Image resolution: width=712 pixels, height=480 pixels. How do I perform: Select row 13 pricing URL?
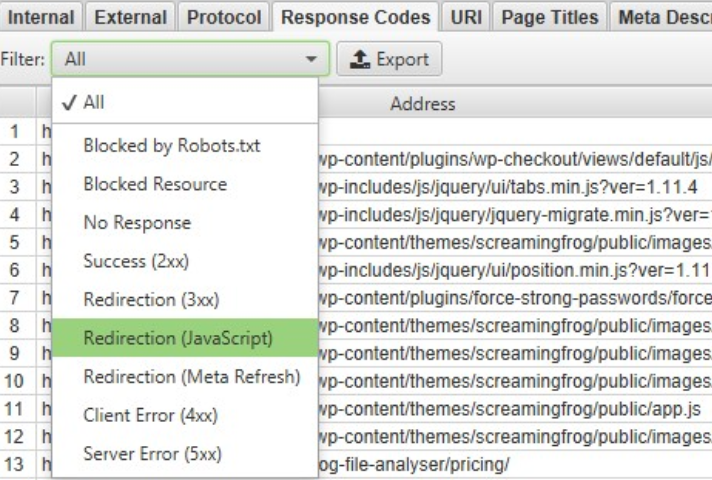tap(413, 464)
